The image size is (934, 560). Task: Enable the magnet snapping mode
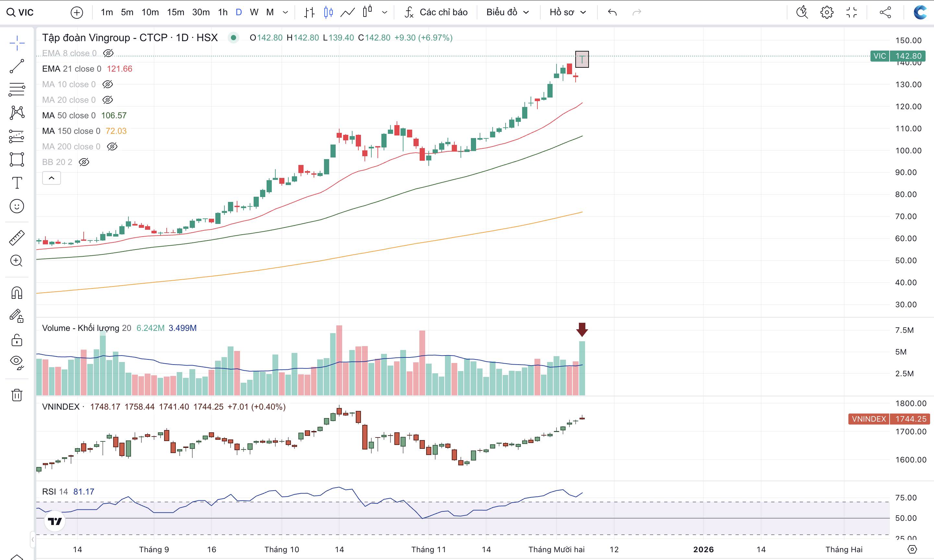[x=17, y=293]
